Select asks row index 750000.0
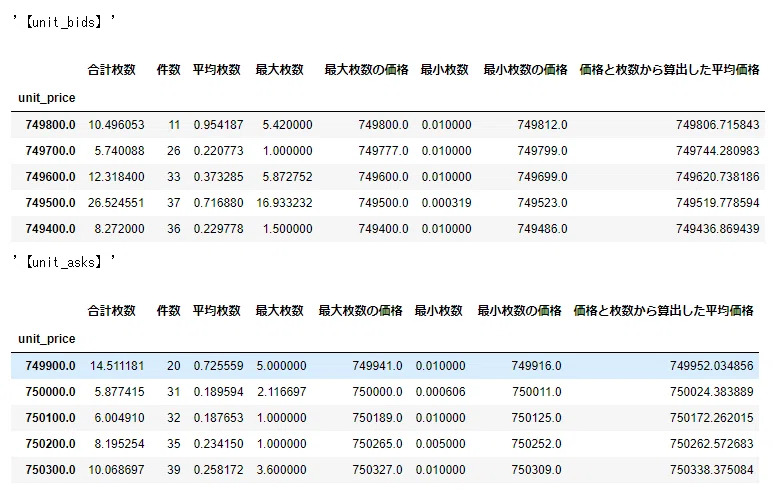 point(50,392)
